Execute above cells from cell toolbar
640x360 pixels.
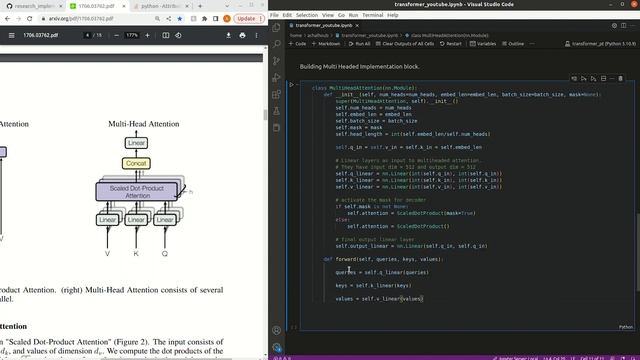(584, 78)
